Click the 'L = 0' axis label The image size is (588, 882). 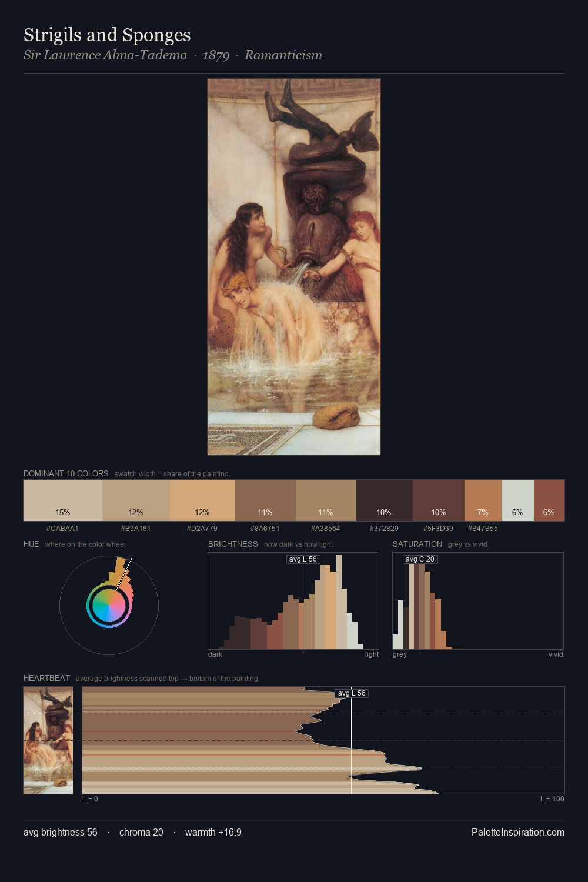[x=90, y=799]
